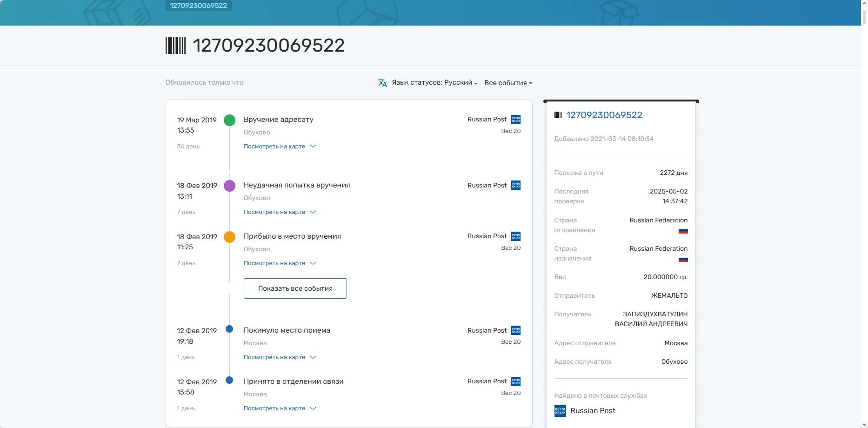The image size is (868, 428).
Task: Click the orange arrival status marker
Action: tap(229, 237)
